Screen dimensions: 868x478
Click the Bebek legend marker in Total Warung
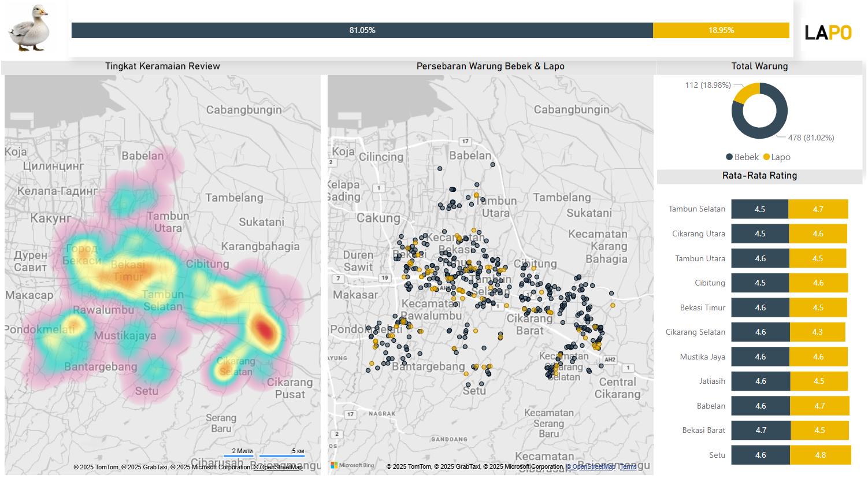tap(729, 157)
